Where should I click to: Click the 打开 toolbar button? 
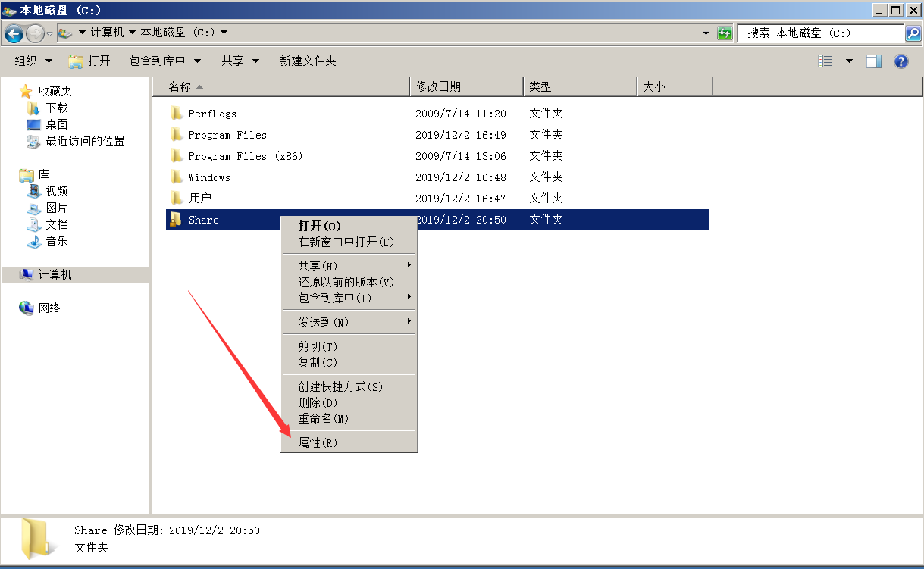point(89,61)
